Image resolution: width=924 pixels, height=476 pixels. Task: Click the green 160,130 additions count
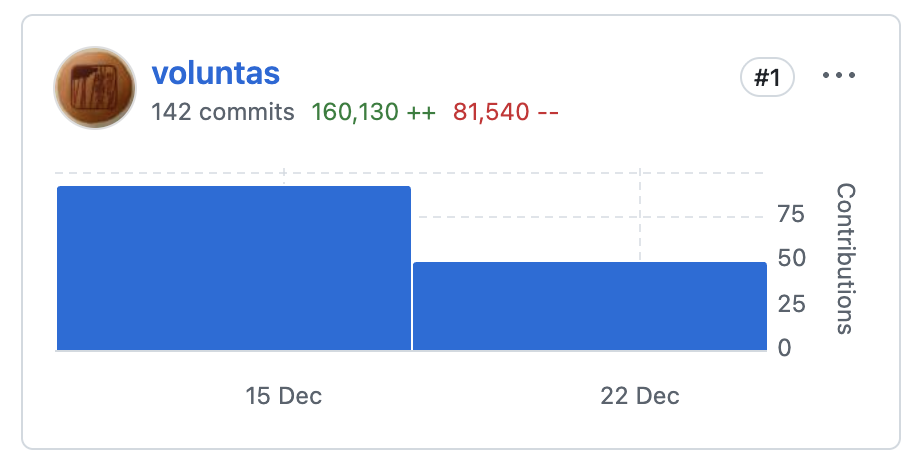[374, 111]
